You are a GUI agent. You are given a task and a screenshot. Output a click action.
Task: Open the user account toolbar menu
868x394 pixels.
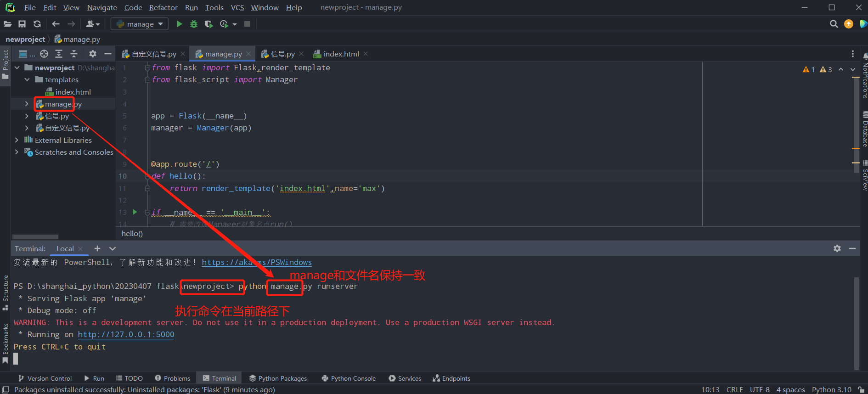click(x=93, y=24)
